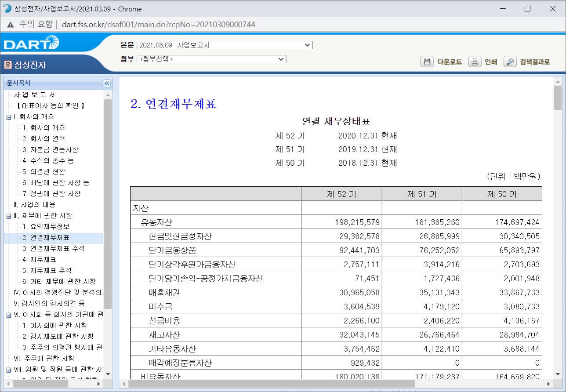Click the 198,215,579 cell value

tap(357, 222)
